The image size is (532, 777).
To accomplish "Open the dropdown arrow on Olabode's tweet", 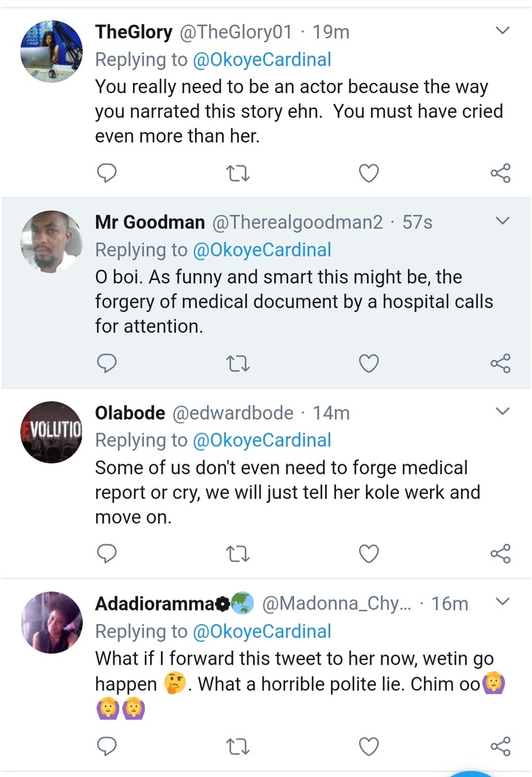I will point(502,412).
